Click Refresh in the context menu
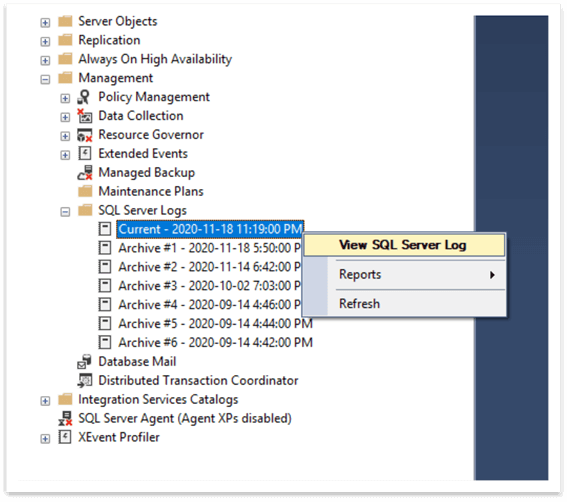Screen dimensions: 567x502 (404, 304)
